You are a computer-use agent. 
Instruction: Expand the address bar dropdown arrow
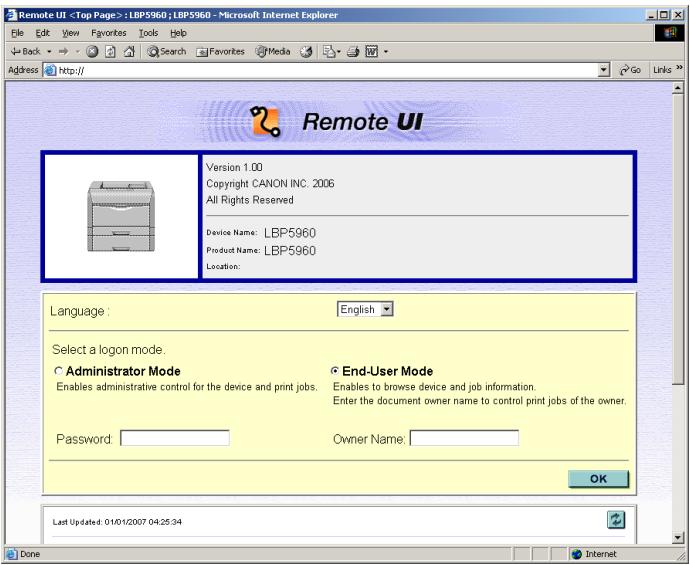point(604,70)
